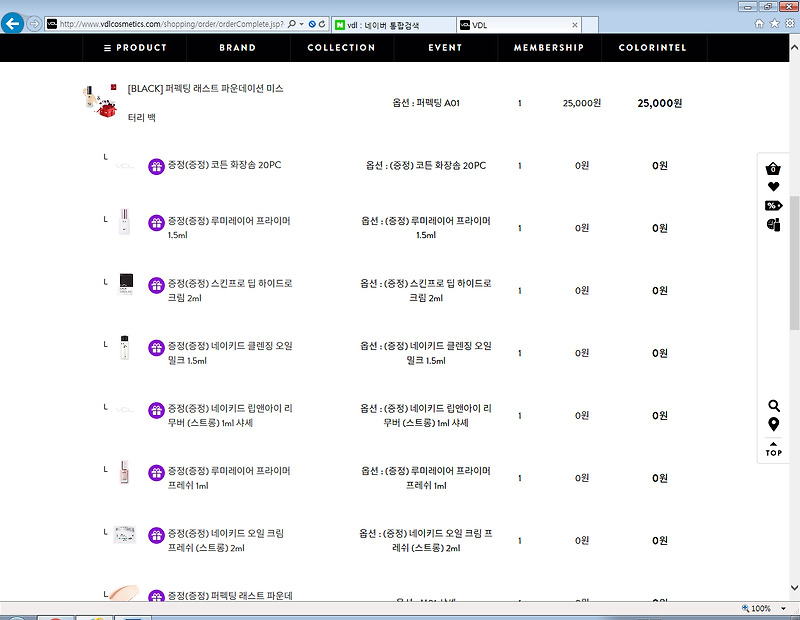
Task: Click thumbnail of 루미레이어 프라이머 프레쉬 1ml
Action: coord(124,472)
